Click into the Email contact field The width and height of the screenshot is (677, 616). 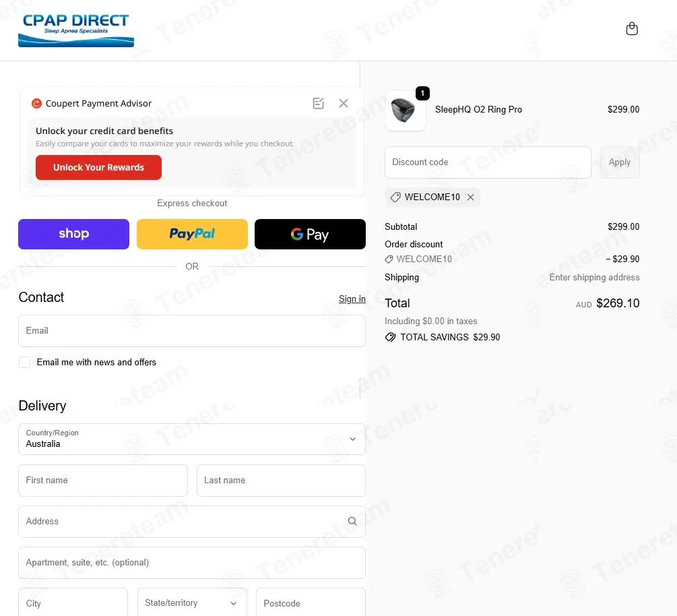[x=192, y=331]
